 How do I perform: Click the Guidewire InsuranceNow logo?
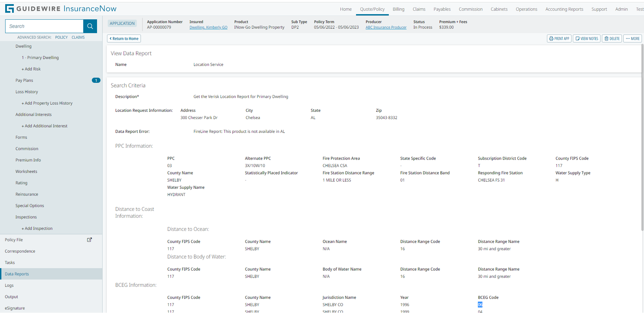pyautogui.click(x=61, y=9)
